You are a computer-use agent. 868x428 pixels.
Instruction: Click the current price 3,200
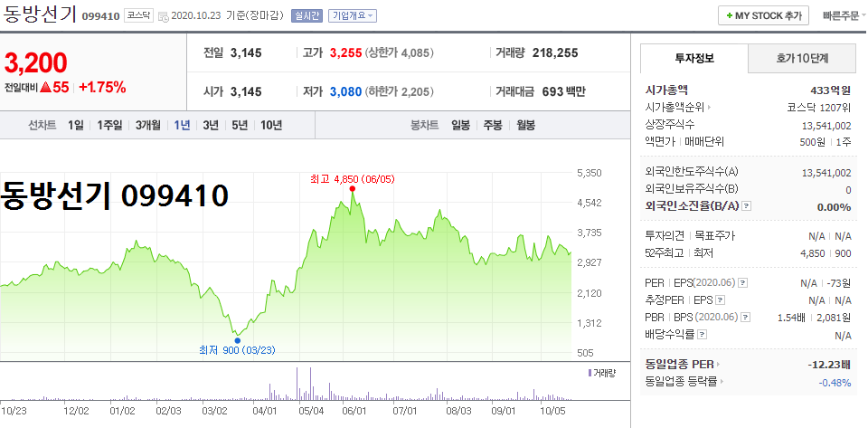tap(36, 63)
